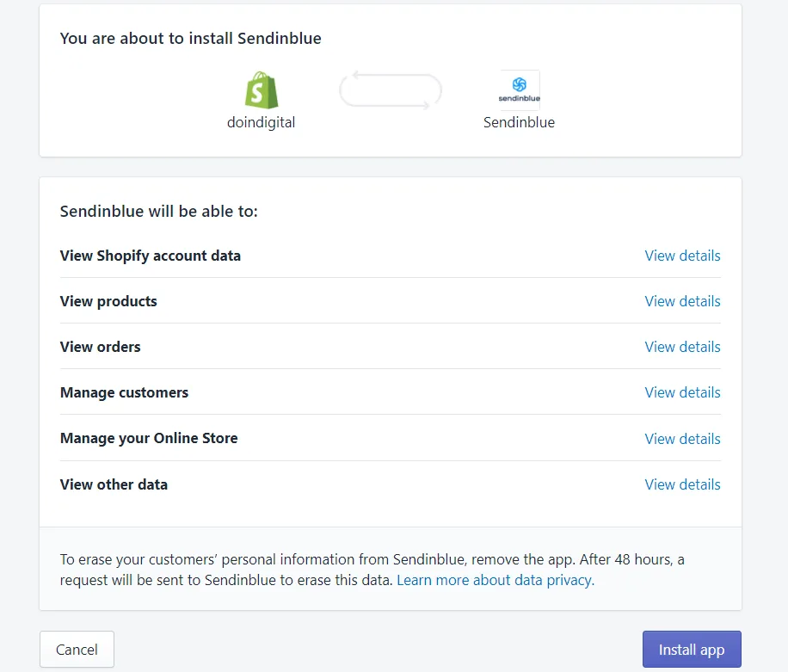Click heading "You are about to install Sendinblue"
This screenshot has height=672, width=788.
(x=190, y=38)
